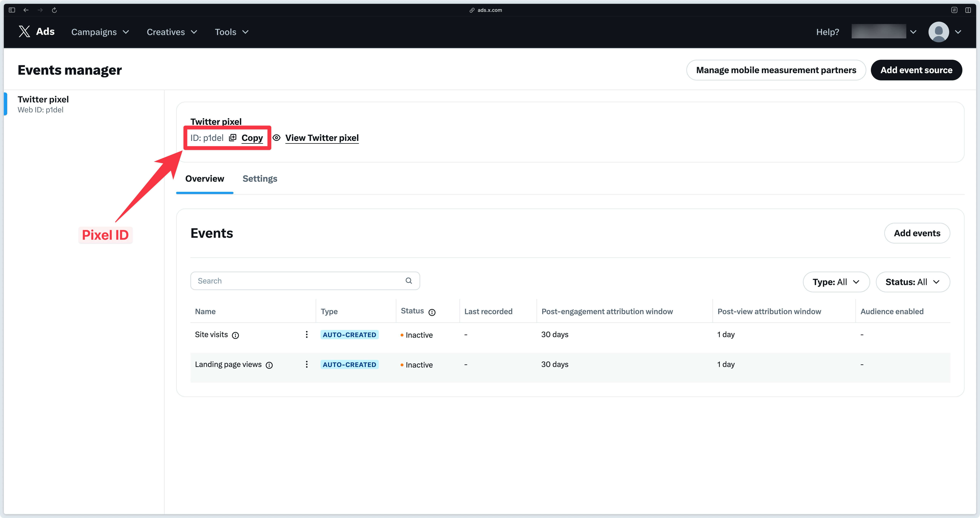
Task: Open the Type: All filter dropdown
Action: (836, 282)
